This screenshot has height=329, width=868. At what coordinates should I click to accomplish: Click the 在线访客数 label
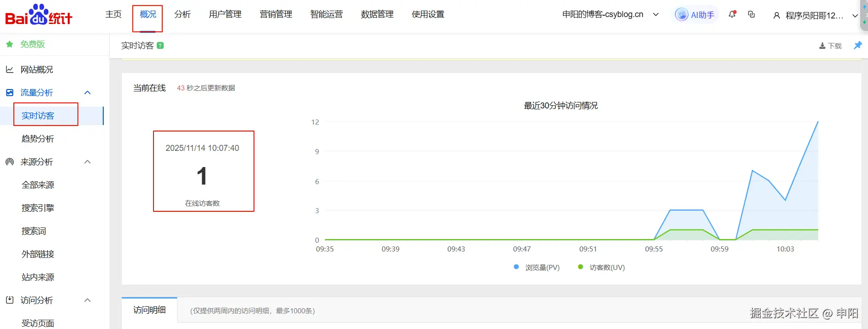coord(202,203)
